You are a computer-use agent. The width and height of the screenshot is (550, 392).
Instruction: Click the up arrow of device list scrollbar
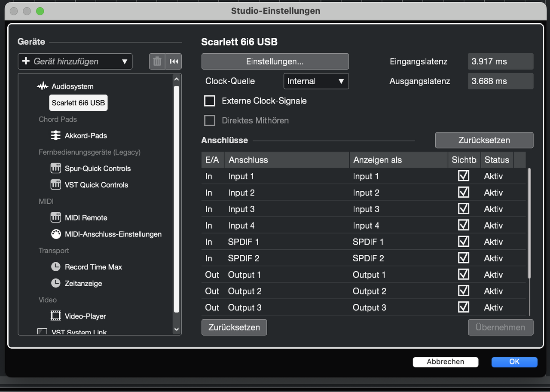tap(176, 79)
